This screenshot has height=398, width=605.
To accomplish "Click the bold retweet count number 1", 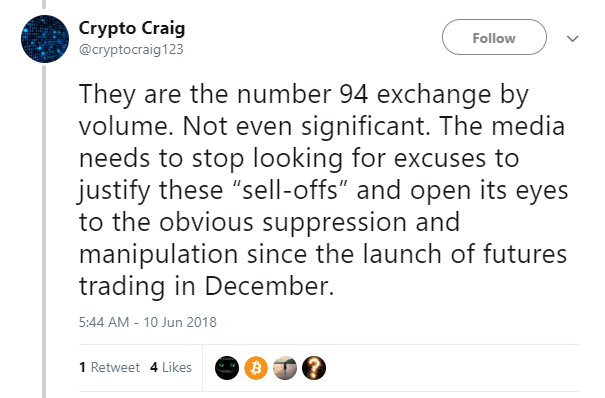I will point(82,367).
